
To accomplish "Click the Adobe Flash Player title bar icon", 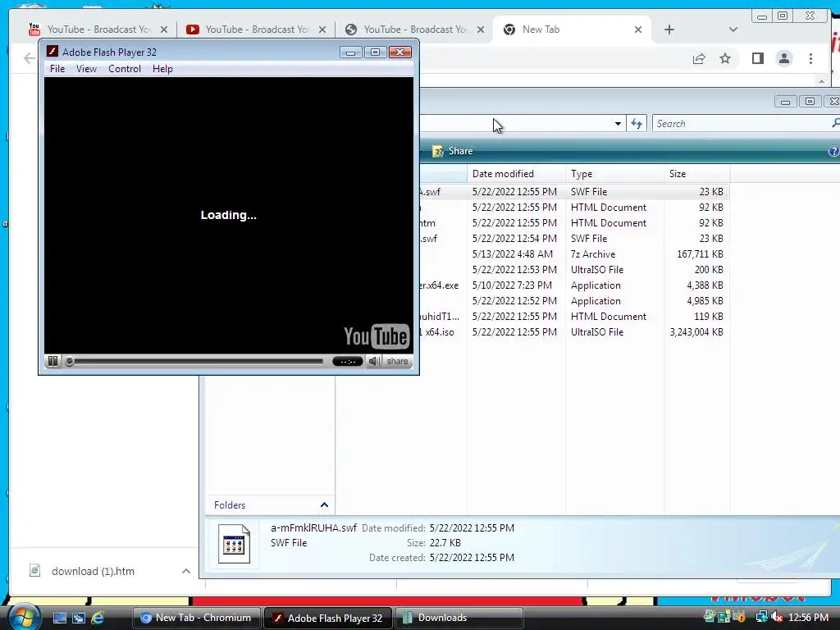I will pyautogui.click(x=52, y=52).
